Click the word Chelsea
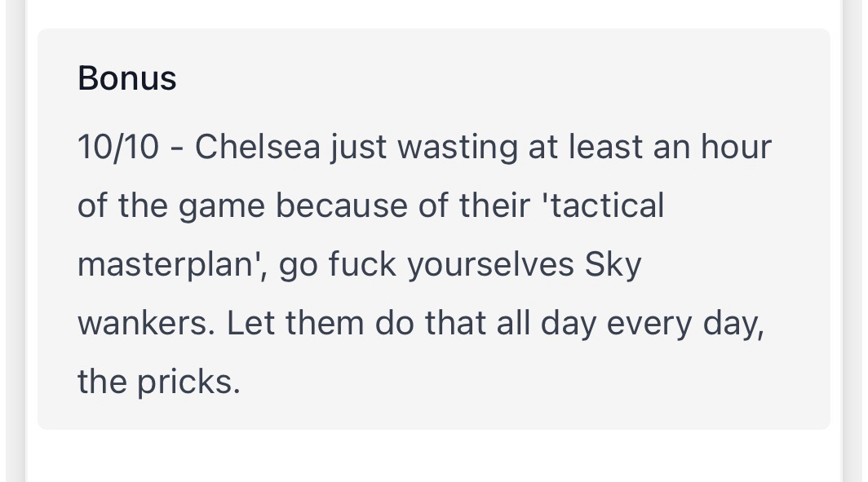868x482 pixels. click(x=257, y=147)
